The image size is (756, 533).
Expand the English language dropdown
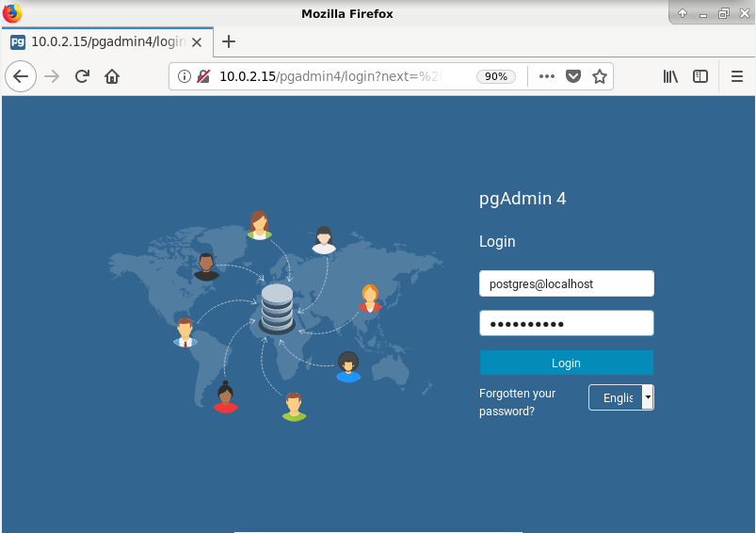648,397
